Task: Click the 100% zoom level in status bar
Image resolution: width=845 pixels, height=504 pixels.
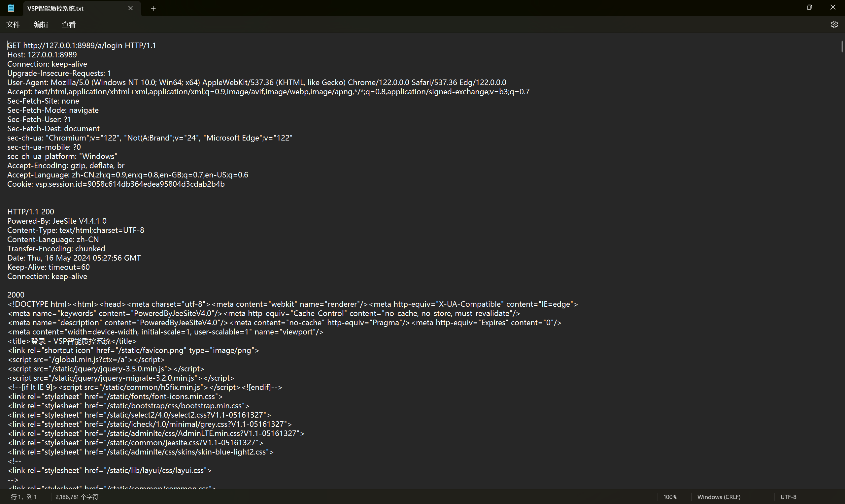Action: pos(670,497)
